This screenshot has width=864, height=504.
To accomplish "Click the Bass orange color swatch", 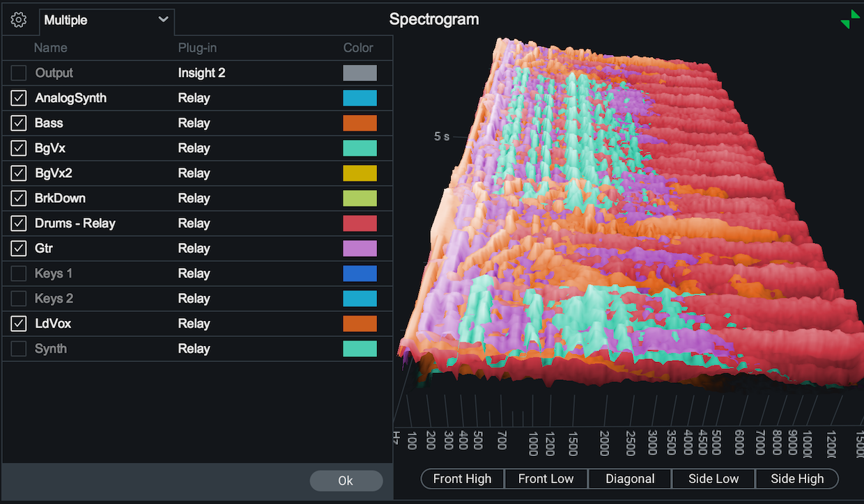I will [x=360, y=123].
